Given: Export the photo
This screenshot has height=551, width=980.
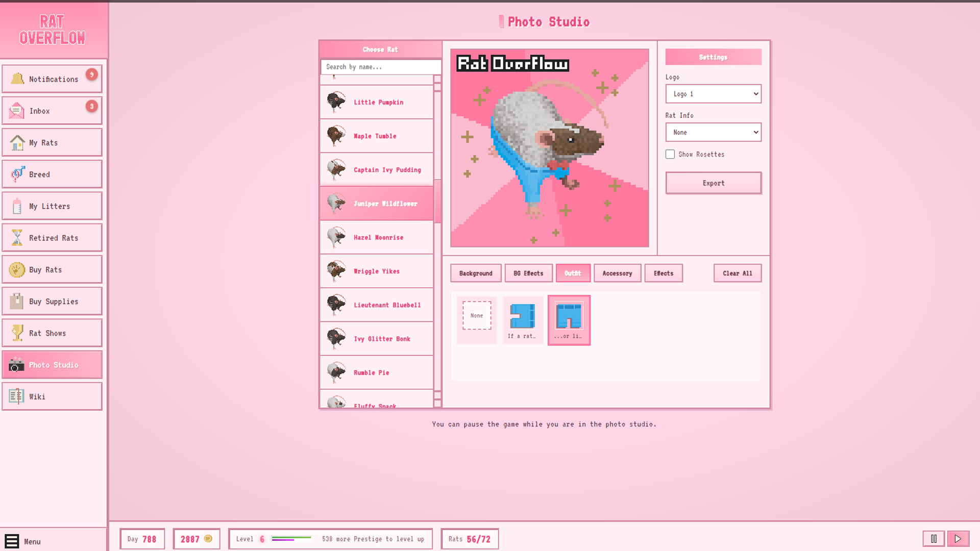Looking at the screenshot, I should pos(713,183).
